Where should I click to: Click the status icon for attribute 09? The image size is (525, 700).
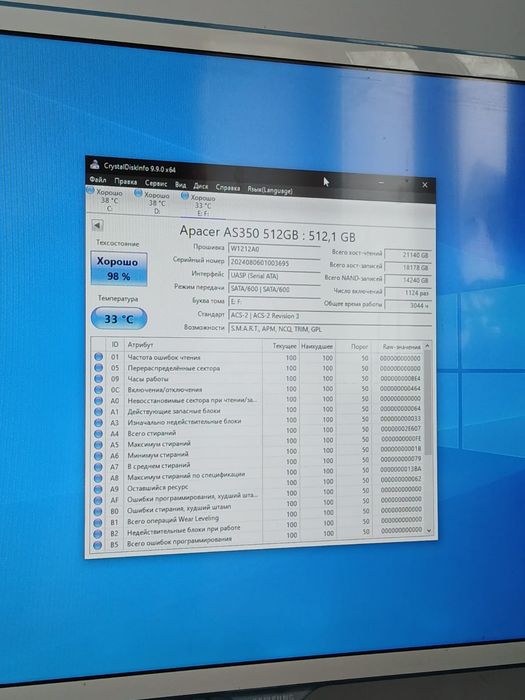pos(99,379)
